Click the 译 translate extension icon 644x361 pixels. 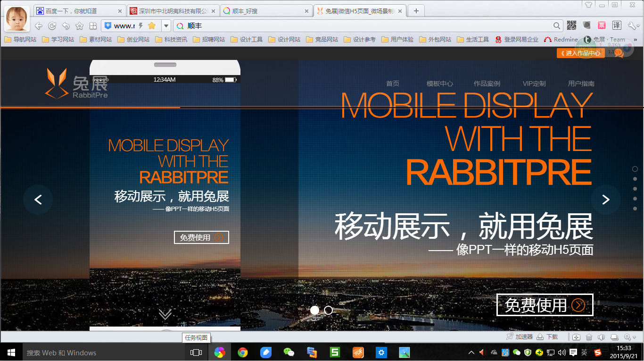(617, 25)
